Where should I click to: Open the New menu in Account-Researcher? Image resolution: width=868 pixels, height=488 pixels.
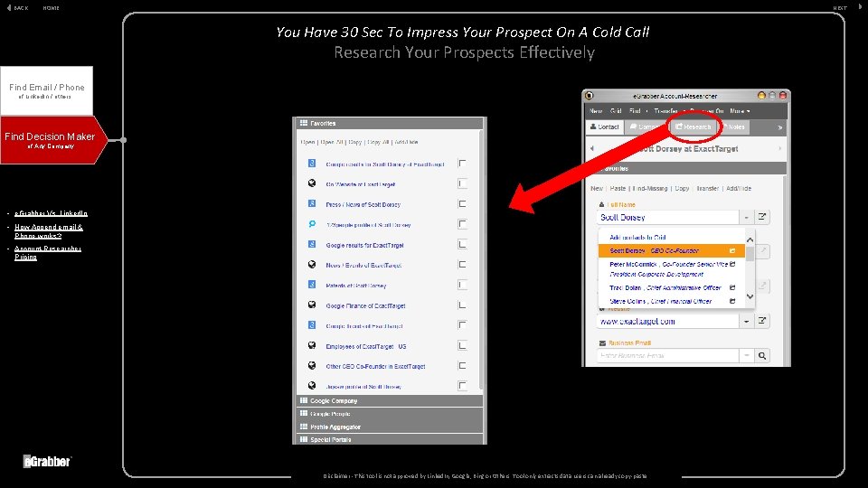(x=596, y=110)
